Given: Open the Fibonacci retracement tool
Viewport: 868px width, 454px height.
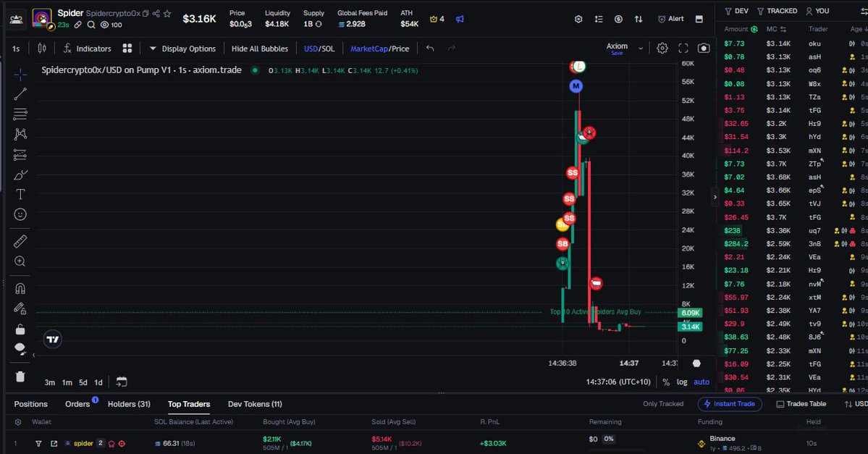Looking at the screenshot, I should click(x=20, y=114).
